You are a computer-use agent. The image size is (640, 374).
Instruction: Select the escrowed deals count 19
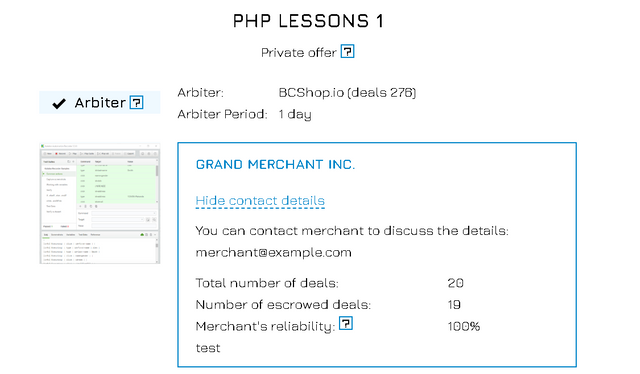pyautogui.click(x=454, y=305)
